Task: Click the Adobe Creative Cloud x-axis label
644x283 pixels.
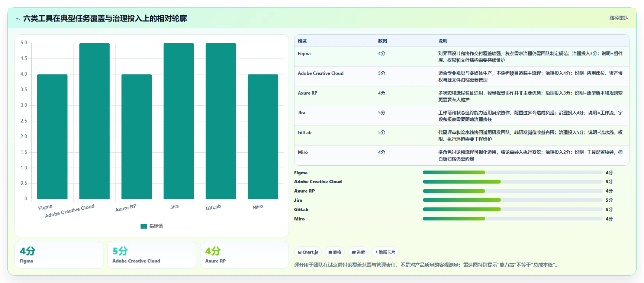Action: pyautogui.click(x=70, y=211)
